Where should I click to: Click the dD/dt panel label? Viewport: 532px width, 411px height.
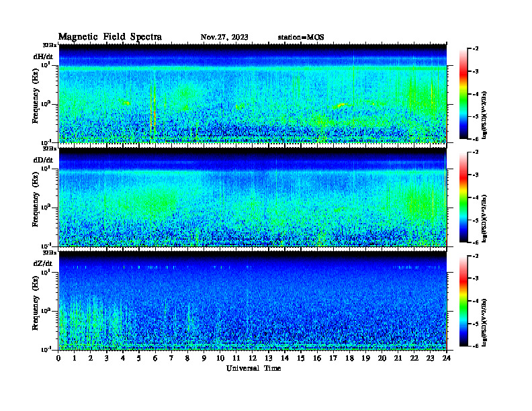(43, 160)
